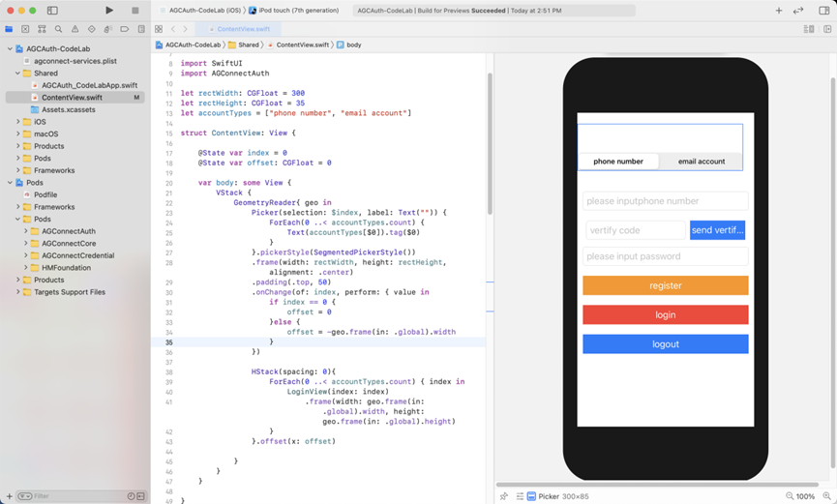Open the Test navigator diamond icon
This screenshot has height=504, width=837.
pyautogui.click(x=91, y=29)
